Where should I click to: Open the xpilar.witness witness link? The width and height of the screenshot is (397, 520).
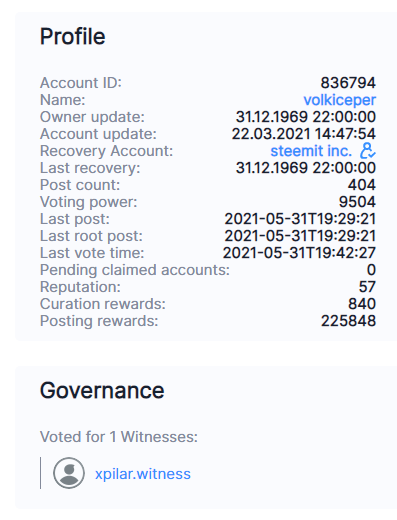(143, 474)
